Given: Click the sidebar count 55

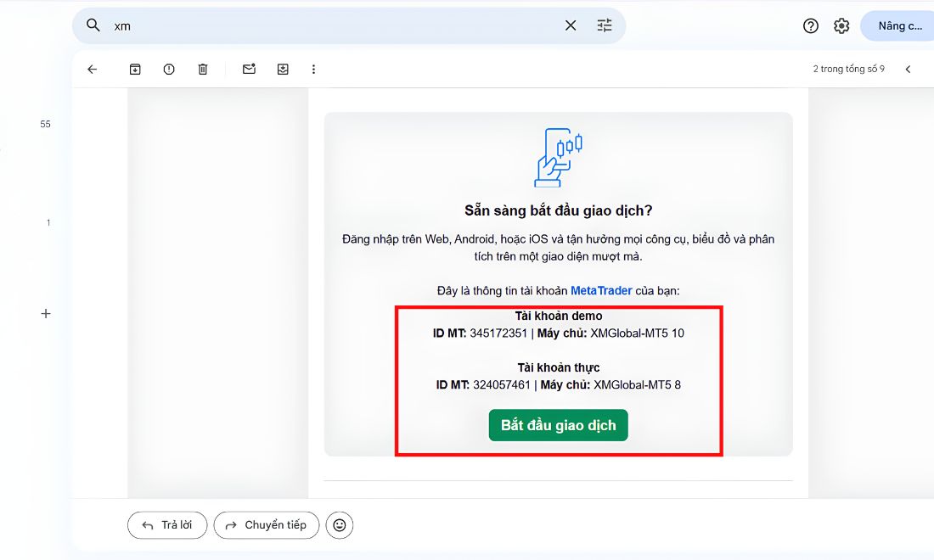Looking at the screenshot, I should 45,125.
